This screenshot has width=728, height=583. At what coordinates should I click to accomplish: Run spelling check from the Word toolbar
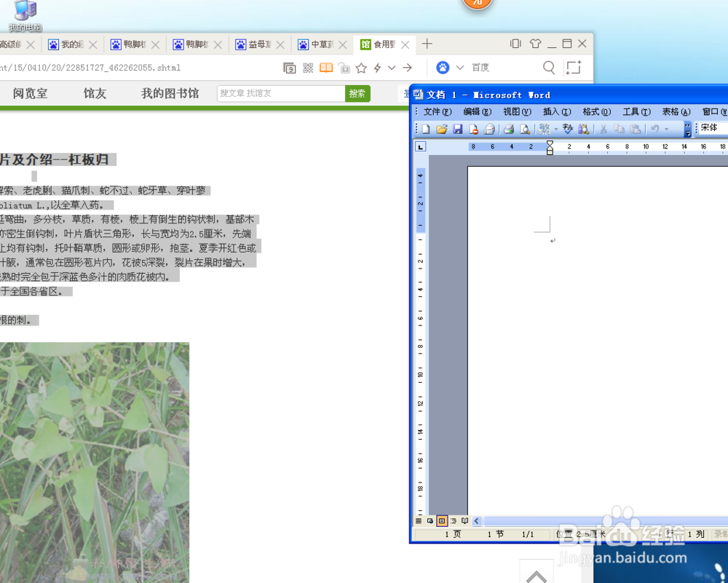tap(566, 129)
